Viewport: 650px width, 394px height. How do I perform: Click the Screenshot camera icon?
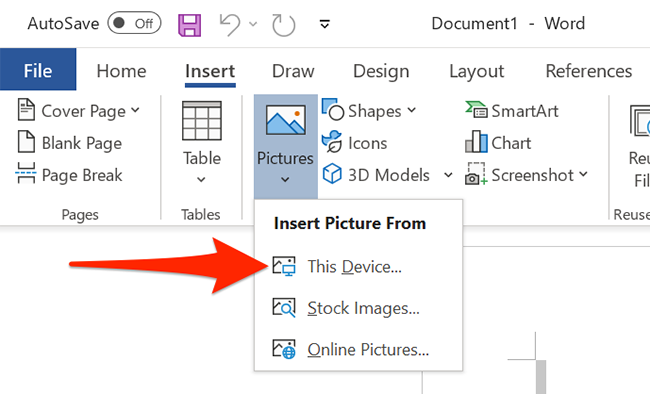click(476, 174)
